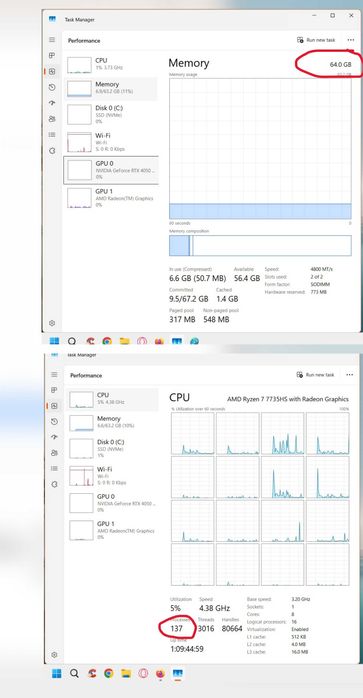Image resolution: width=363 pixels, height=698 pixels.
Task: Select Memory entry in Memory-view window's resource list
Action: click(110, 88)
